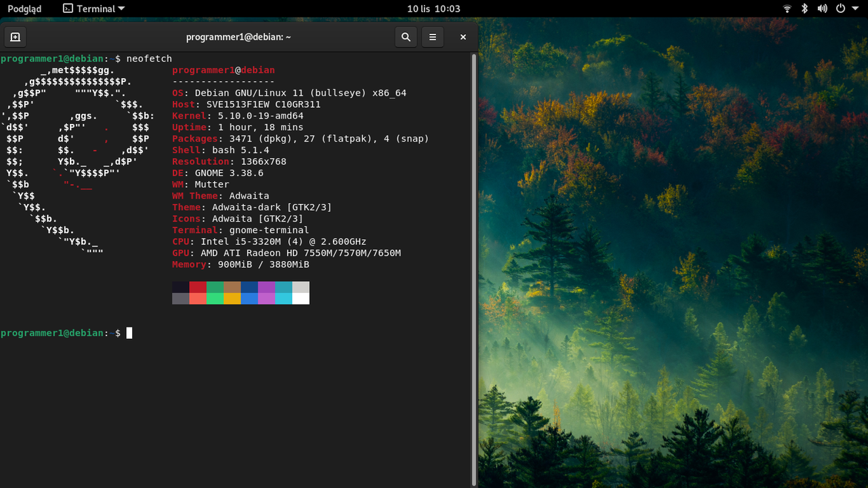Click the "Icons: Adwaita [GTK2/3]" line

click(x=238, y=219)
